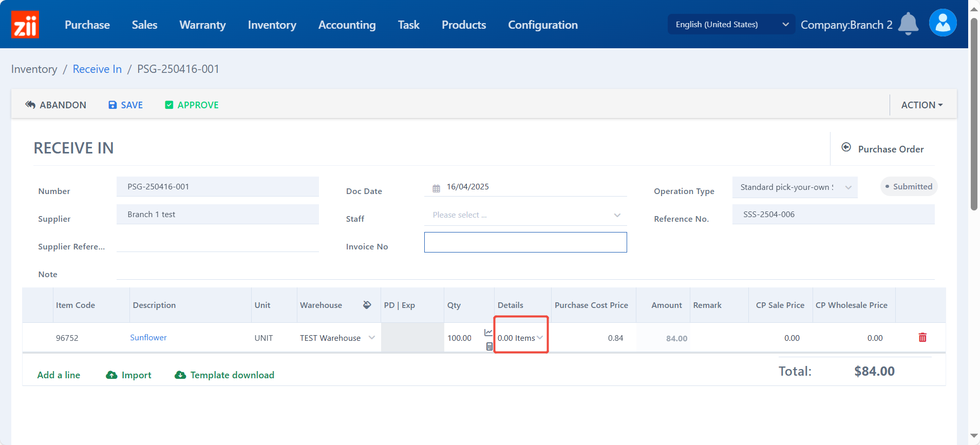The height and width of the screenshot is (445, 980).
Task: Open the chart icon beside Qty
Action: [x=488, y=333]
